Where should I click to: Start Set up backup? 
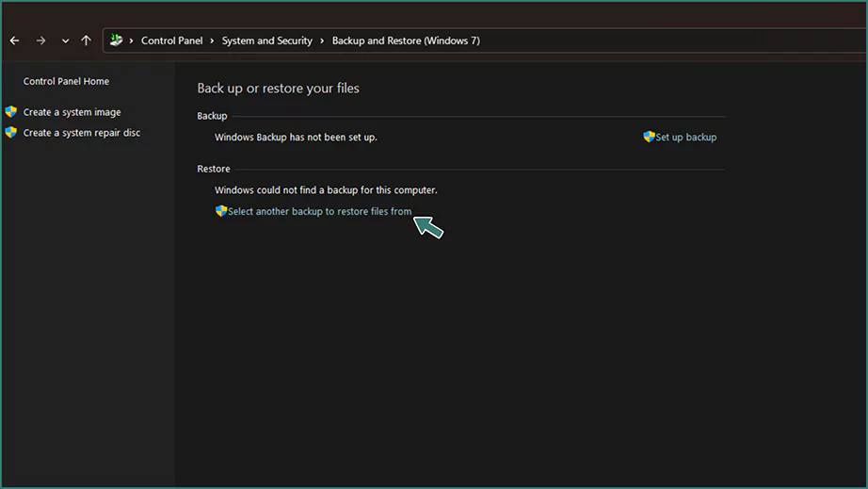click(686, 138)
